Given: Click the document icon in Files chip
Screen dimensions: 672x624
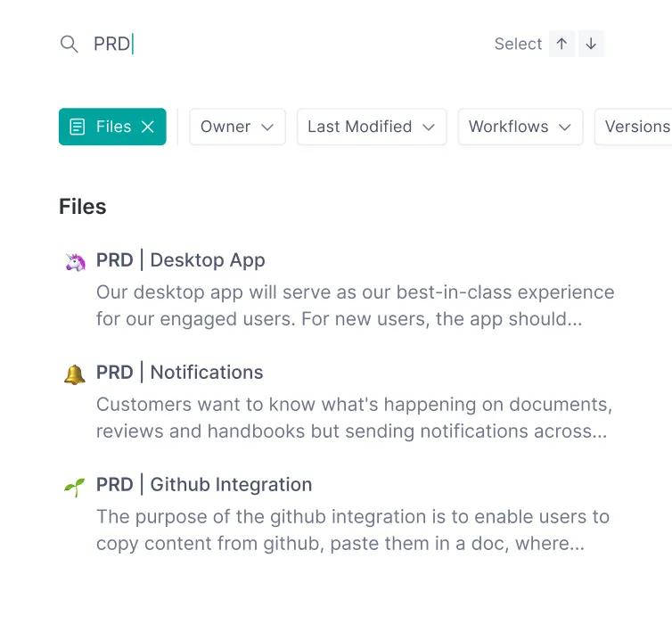Looking at the screenshot, I should click(78, 127).
